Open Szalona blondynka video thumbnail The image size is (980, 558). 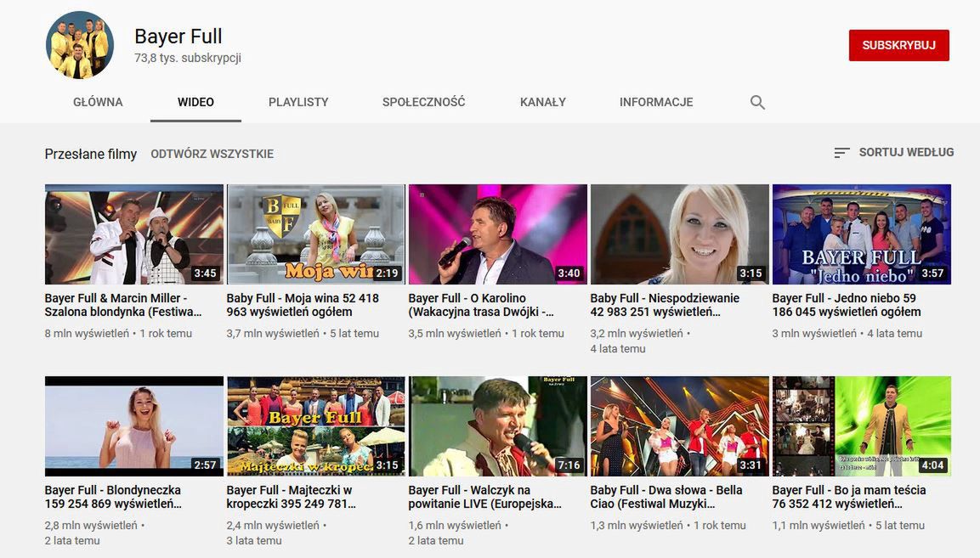[x=133, y=234]
